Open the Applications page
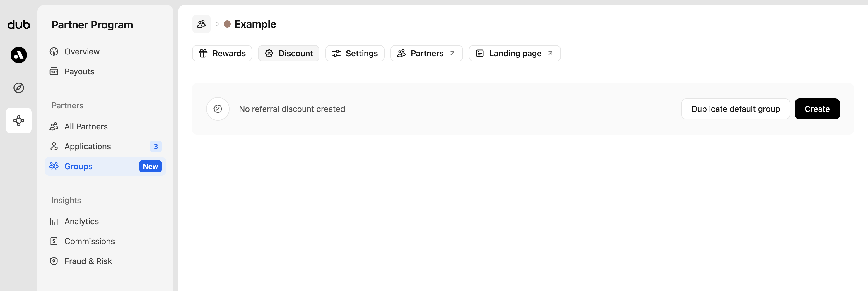Viewport: 868px width, 291px height. [105, 146]
